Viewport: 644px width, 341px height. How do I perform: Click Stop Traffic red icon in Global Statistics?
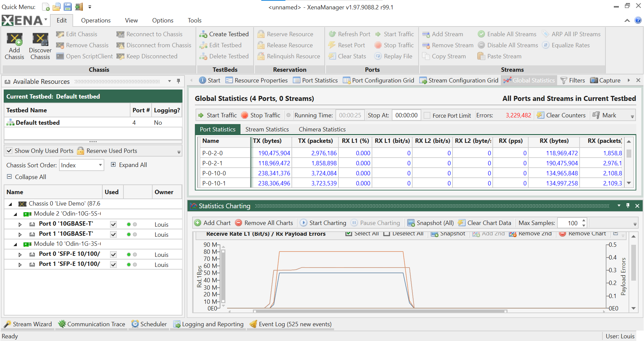pyautogui.click(x=245, y=115)
